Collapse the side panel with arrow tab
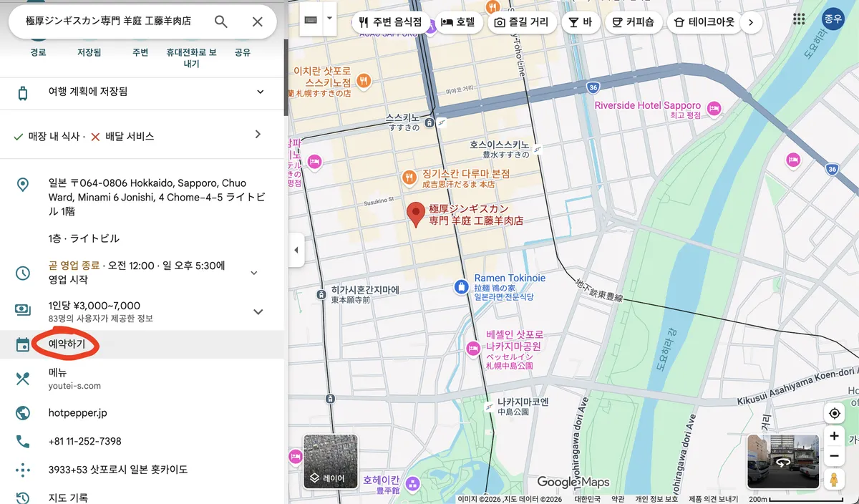859x504 pixels. pos(296,251)
